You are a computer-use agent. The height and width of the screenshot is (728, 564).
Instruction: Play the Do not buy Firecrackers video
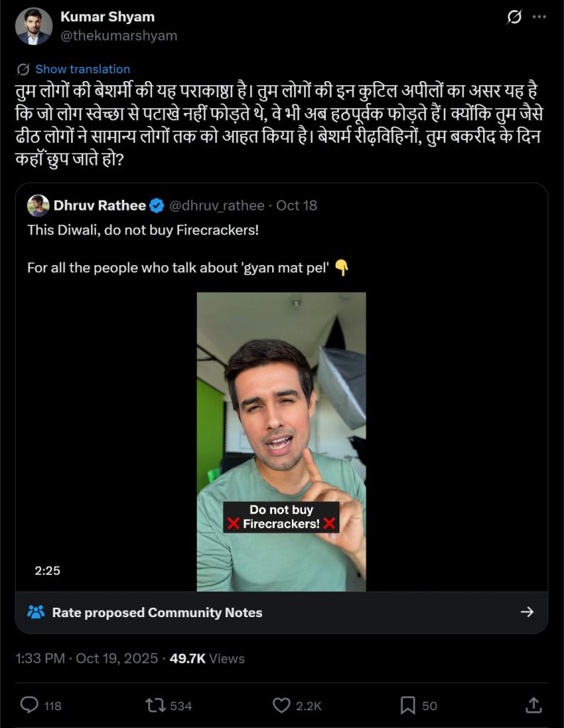coord(281,441)
